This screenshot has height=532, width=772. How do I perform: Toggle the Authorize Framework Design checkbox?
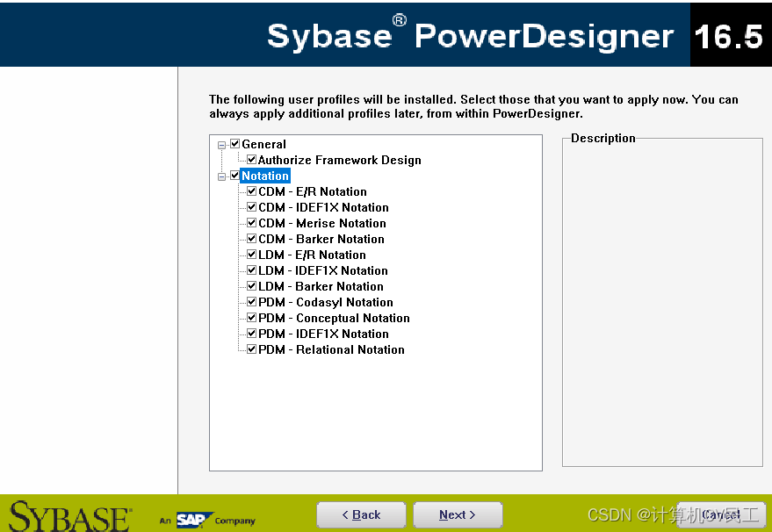coord(251,160)
